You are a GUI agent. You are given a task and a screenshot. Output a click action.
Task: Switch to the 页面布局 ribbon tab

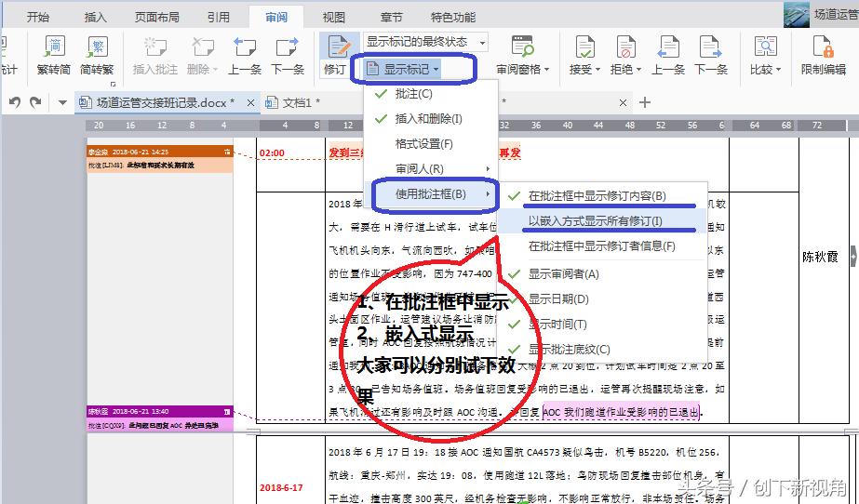pos(156,18)
